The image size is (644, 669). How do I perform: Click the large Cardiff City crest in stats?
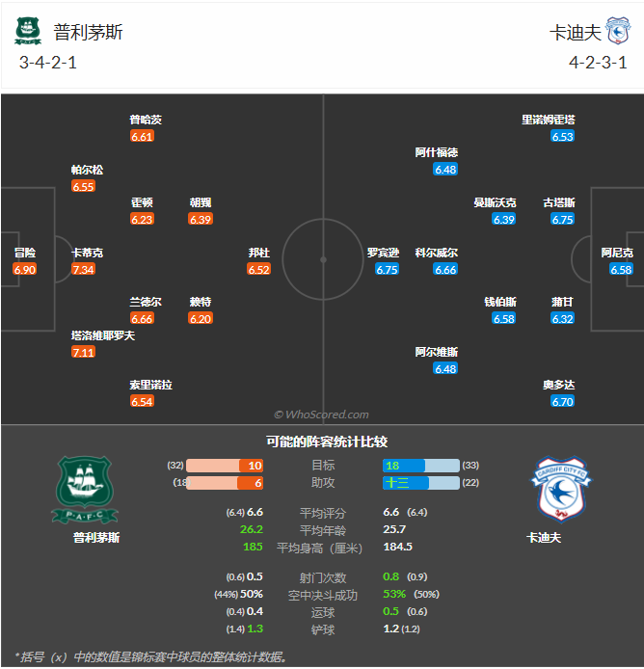tap(560, 490)
